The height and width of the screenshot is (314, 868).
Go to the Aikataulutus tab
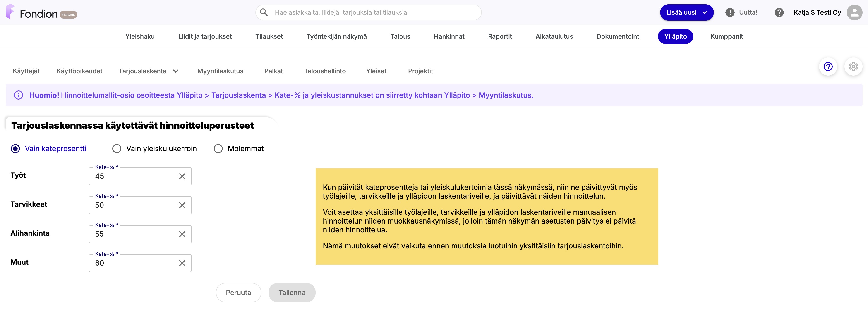click(554, 36)
